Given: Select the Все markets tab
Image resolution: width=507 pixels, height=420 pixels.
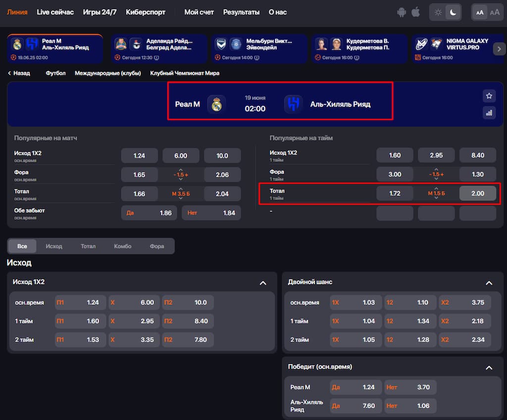Looking at the screenshot, I should pos(22,246).
